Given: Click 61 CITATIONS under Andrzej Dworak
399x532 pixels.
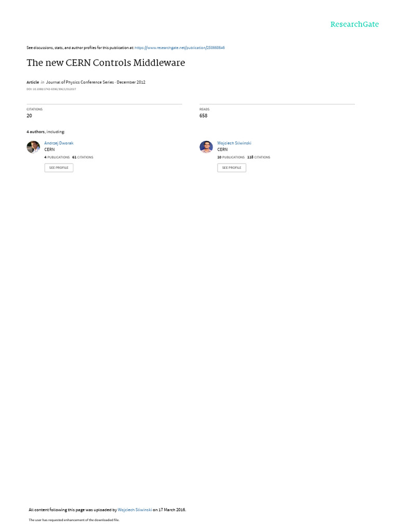Looking at the screenshot, I should (83, 157).
